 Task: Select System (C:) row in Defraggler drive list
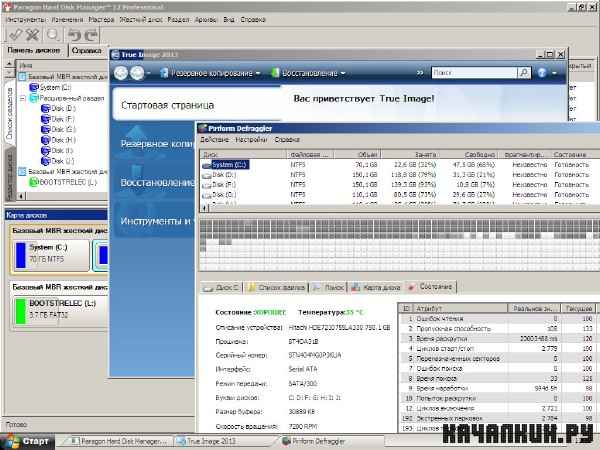399,165
